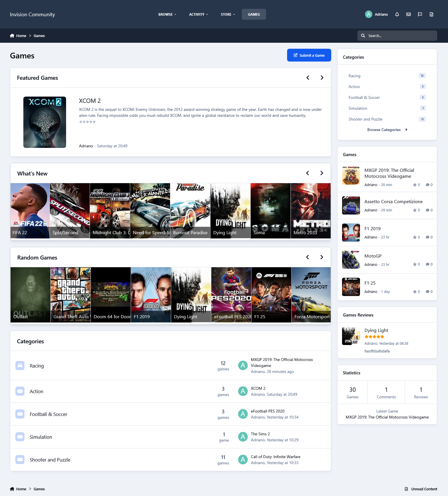Open Adriano user account menu
The image size is (448, 496).
377,14
